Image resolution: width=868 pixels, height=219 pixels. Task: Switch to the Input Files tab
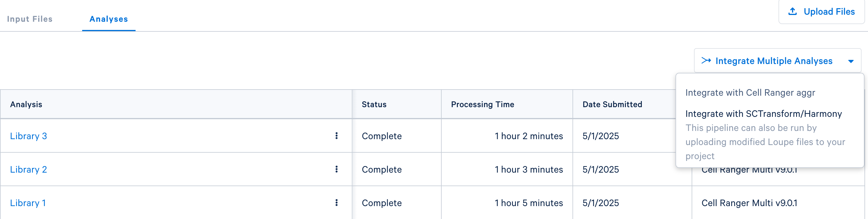[x=30, y=19]
